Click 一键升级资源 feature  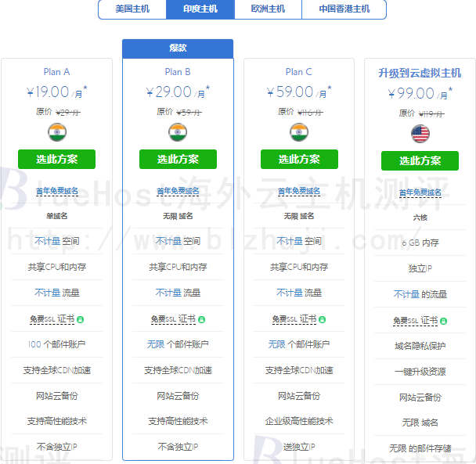pos(420,372)
